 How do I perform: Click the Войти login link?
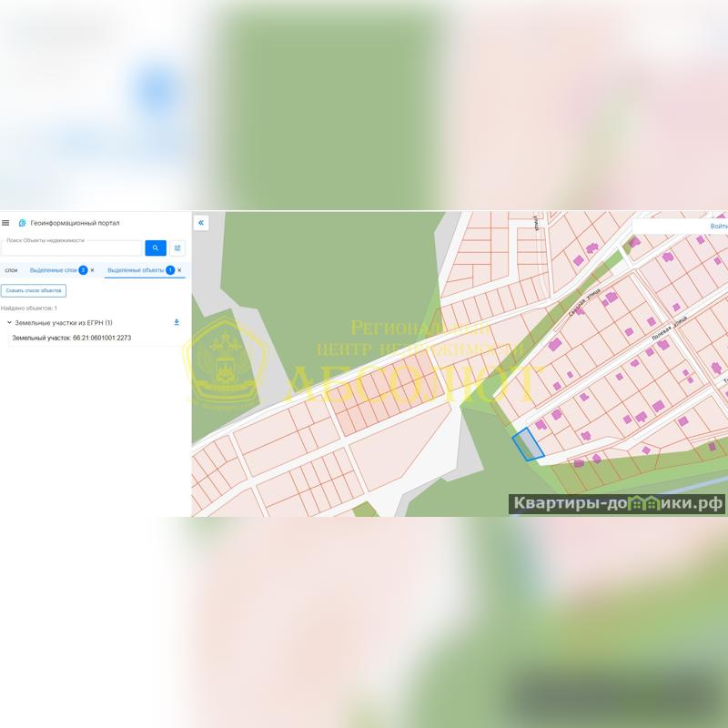(718, 226)
